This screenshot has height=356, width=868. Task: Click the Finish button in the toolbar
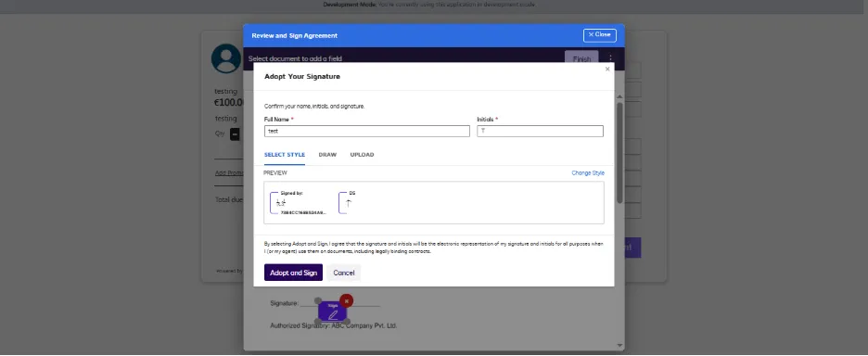point(581,59)
